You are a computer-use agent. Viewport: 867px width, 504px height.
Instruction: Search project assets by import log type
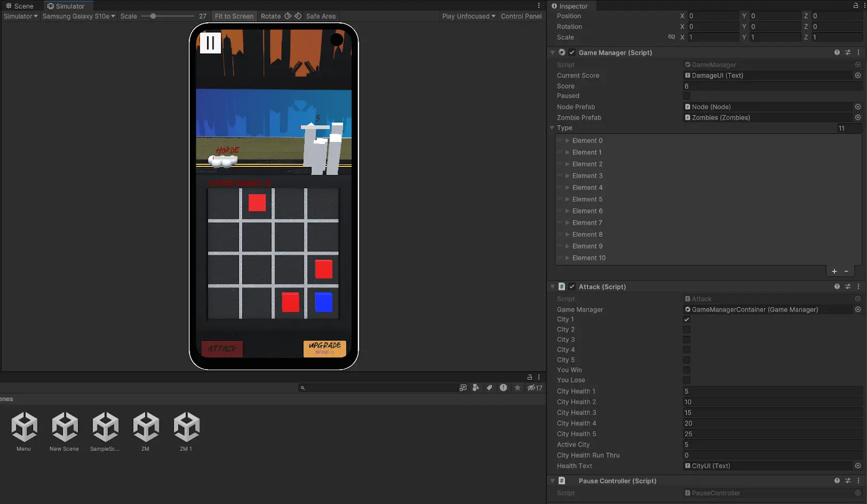tap(503, 387)
